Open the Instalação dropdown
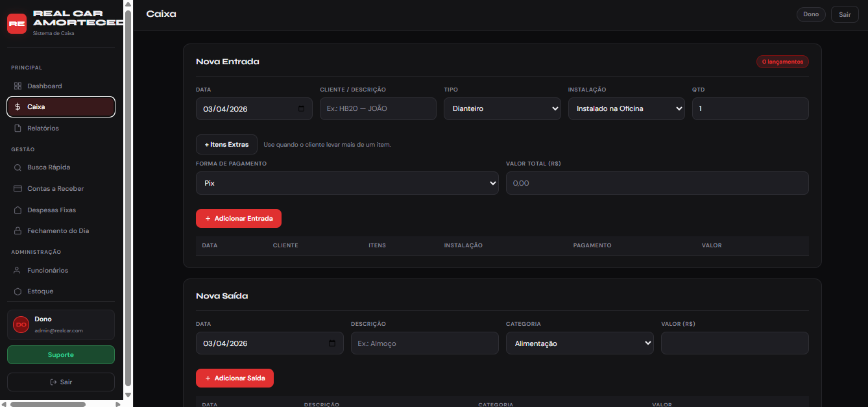Viewport: 868px width, 407px height. [x=626, y=109]
